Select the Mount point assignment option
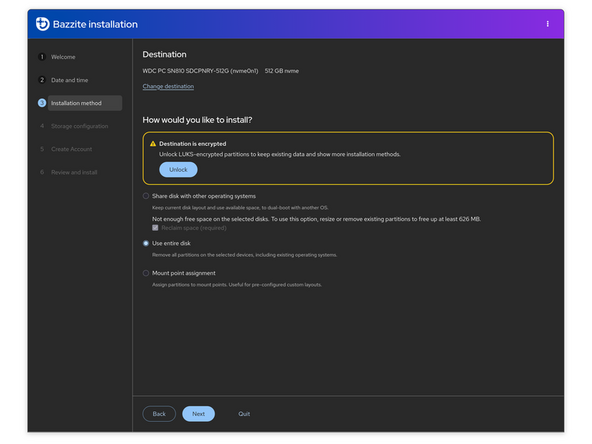This screenshot has width=592, height=444. [146, 273]
